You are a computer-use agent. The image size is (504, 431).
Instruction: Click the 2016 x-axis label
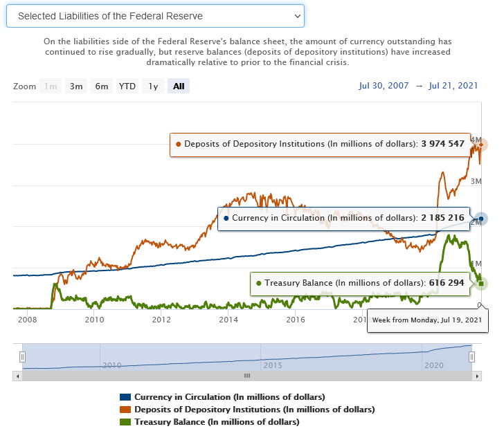coord(296,320)
